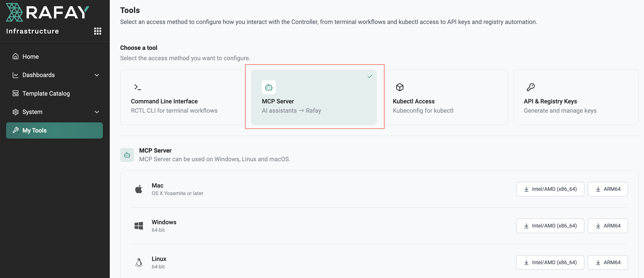The height and width of the screenshot is (278, 644).
Task: Select My Tools in sidebar
Action: click(x=54, y=130)
